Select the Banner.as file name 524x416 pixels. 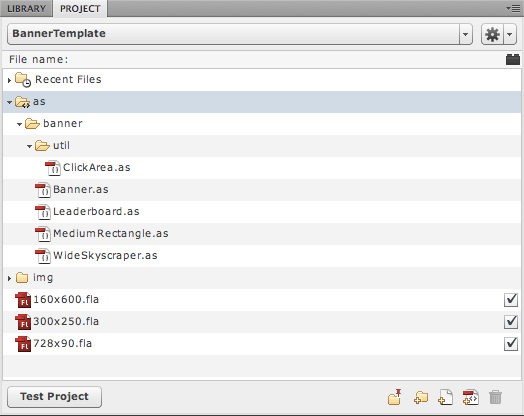[x=81, y=189]
